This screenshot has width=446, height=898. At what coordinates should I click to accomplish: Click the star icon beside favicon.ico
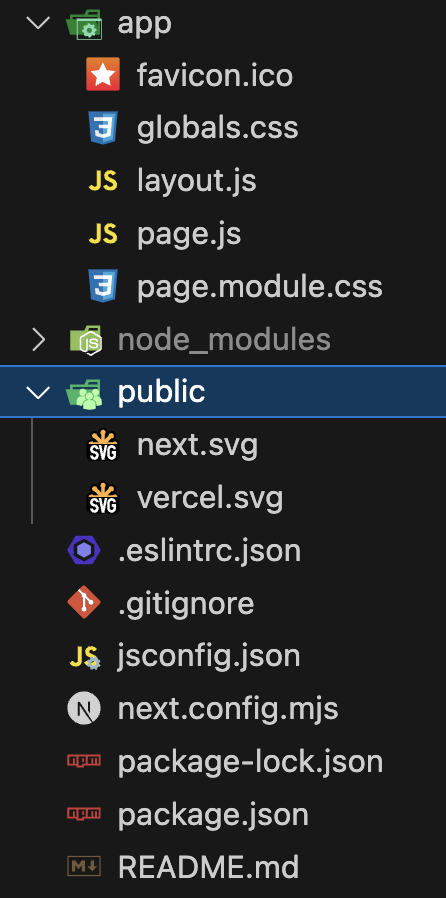(x=103, y=74)
